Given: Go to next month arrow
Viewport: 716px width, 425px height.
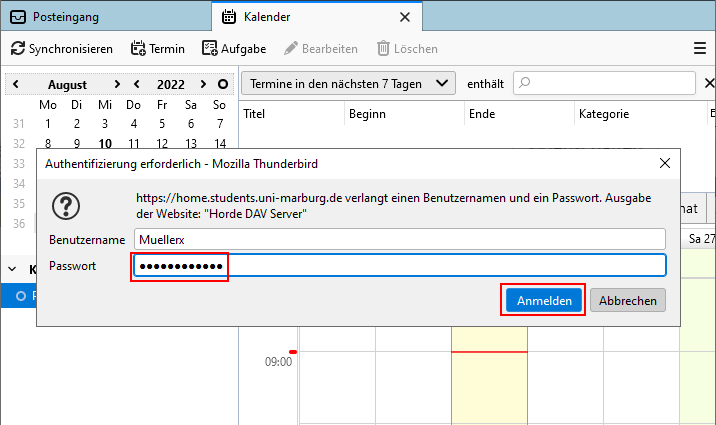Looking at the screenshot, I should [117, 85].
